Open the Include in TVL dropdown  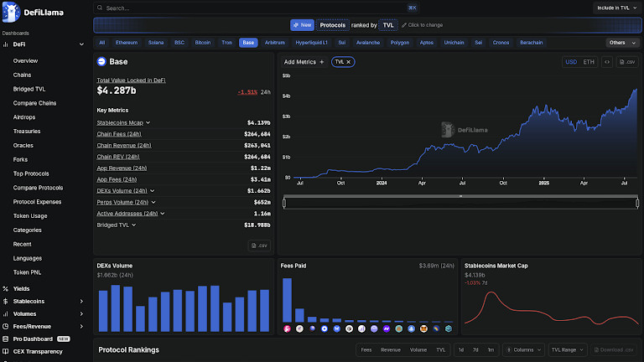coord(616,8)
